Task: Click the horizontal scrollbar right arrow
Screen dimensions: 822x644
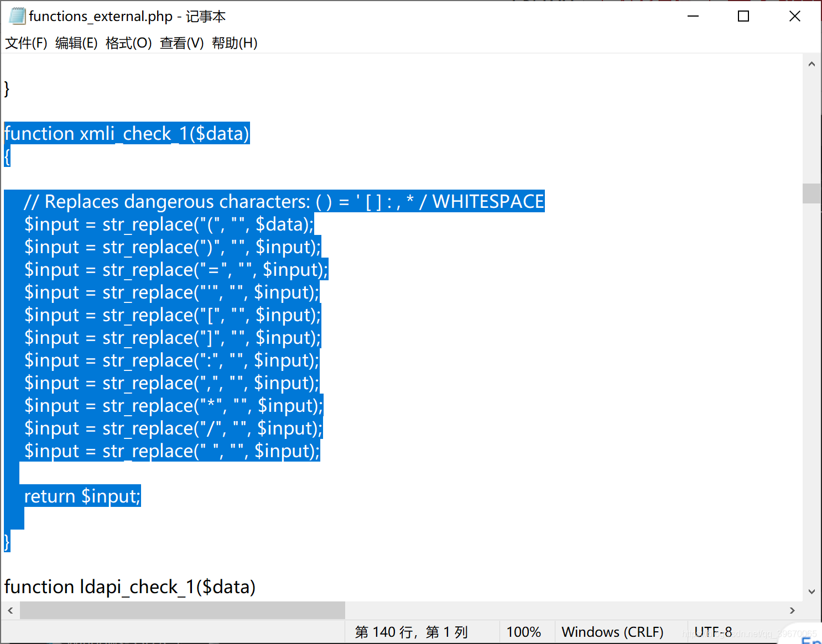Action: 792,610
